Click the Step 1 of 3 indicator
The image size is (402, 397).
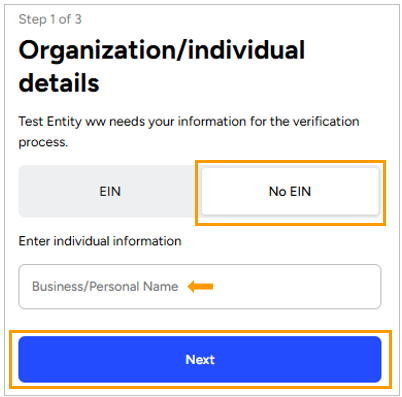[x=50, y=19]
